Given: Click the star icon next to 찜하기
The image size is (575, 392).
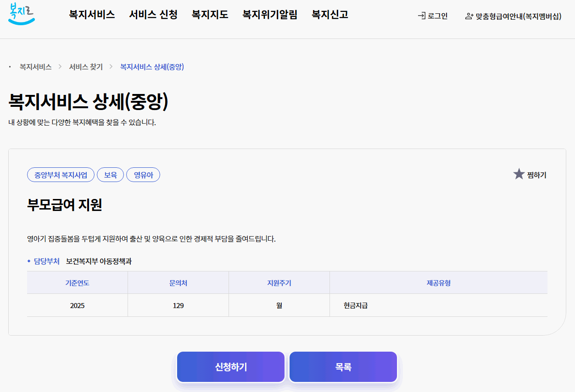Looking at the screenshot, I should click(x=518, y=173).
